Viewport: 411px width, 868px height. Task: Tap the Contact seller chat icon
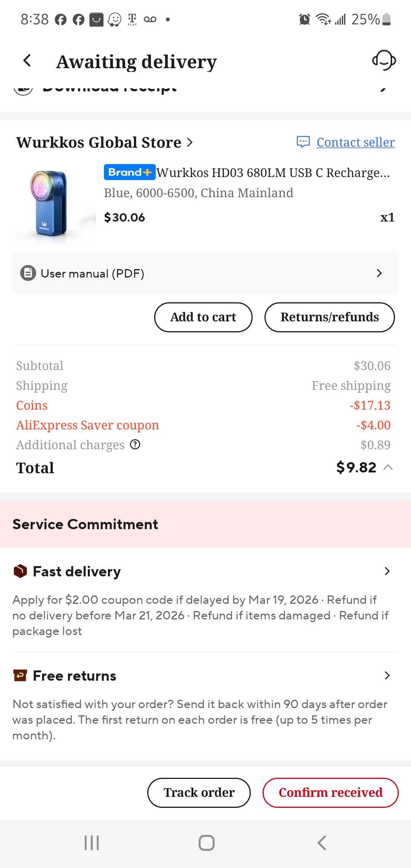(303, 142)
